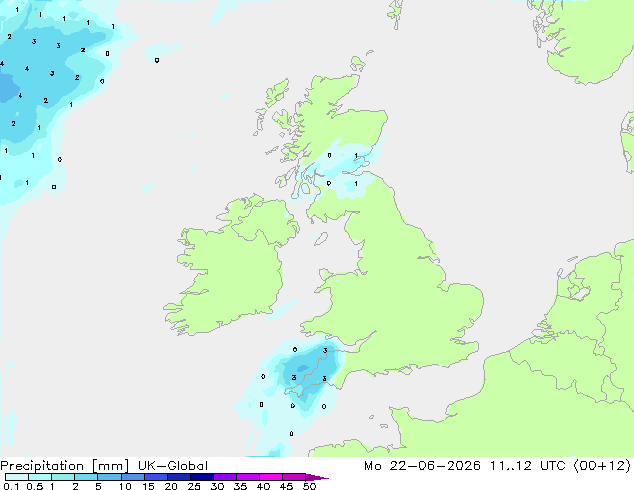Click the 30–35 mm purple legend swatch
This screenshot has width=634, height=490.
click(x=224, y=477)
